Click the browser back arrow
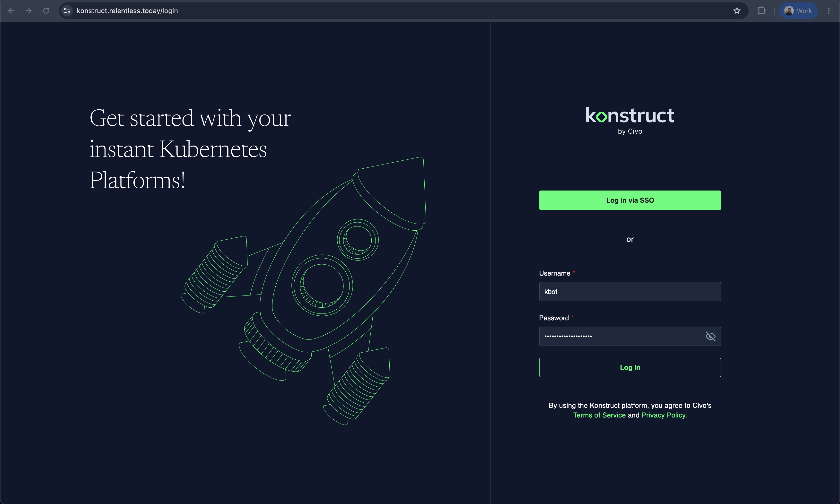 click(x=11, y=11)
